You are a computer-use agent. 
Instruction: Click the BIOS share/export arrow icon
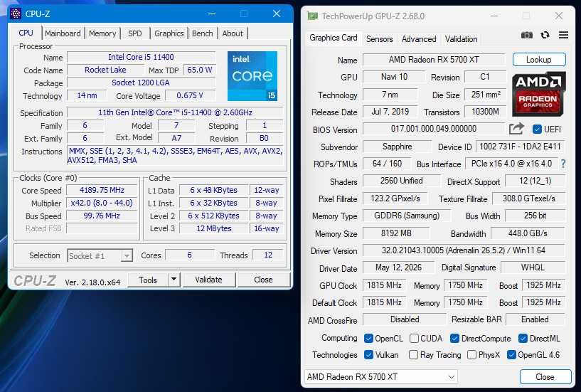[x=516, y=129]
